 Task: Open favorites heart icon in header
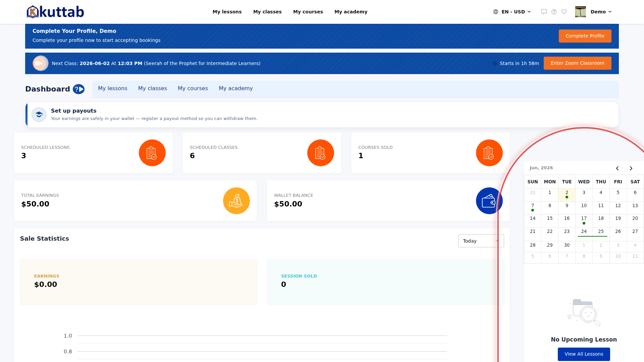point(564,12)
